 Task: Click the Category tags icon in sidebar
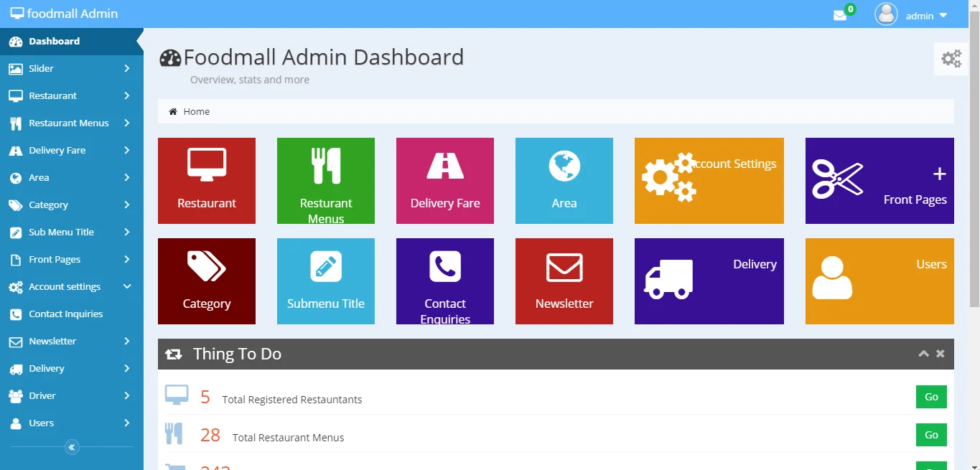click(16, 205)
